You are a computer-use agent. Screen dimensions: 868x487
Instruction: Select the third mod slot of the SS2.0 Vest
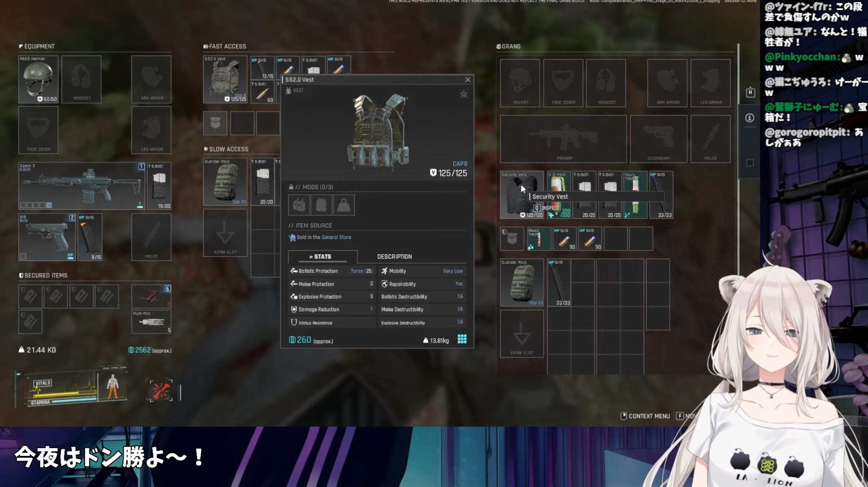tap(344, 205)
